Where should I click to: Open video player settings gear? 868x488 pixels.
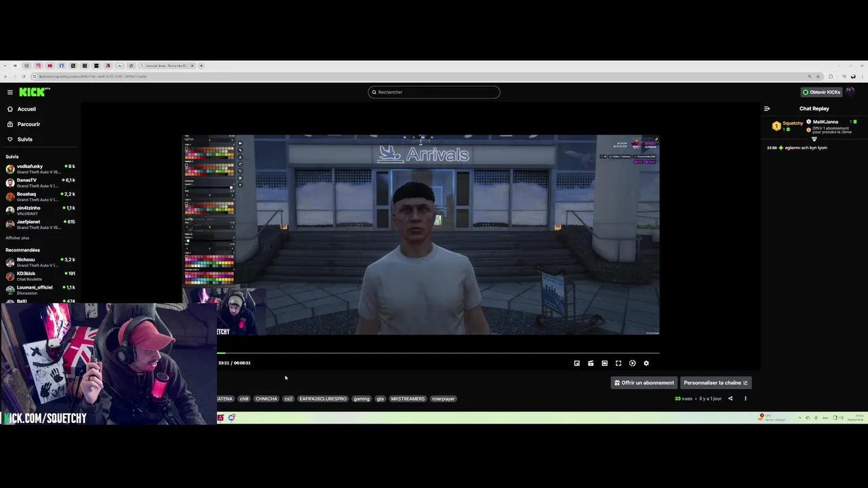pyautogui.click(x=646, y=363)
